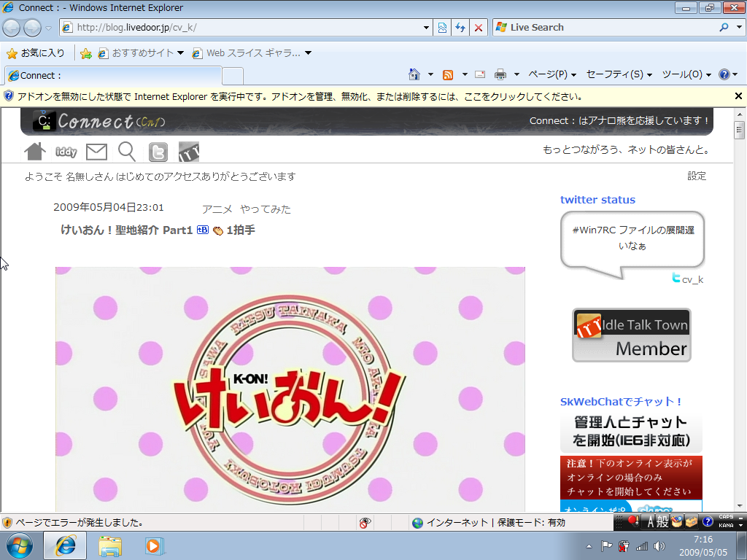Open the Help question mark icon
Image resolution: width=747 pixels, height=560 pixels.
pyautogui.click(x=724, y=74)
